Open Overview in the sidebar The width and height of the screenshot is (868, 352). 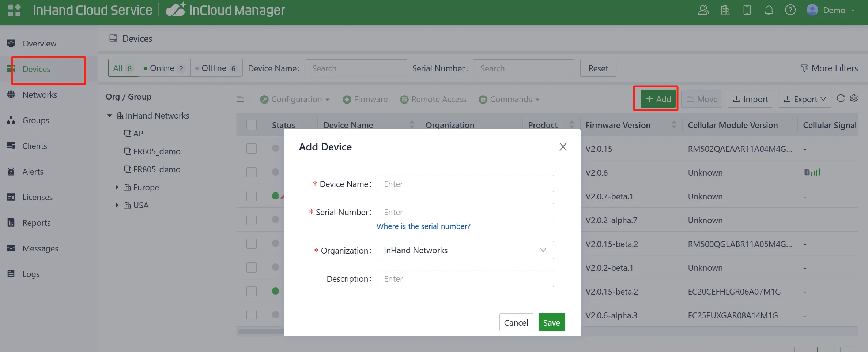pos(39,44)
